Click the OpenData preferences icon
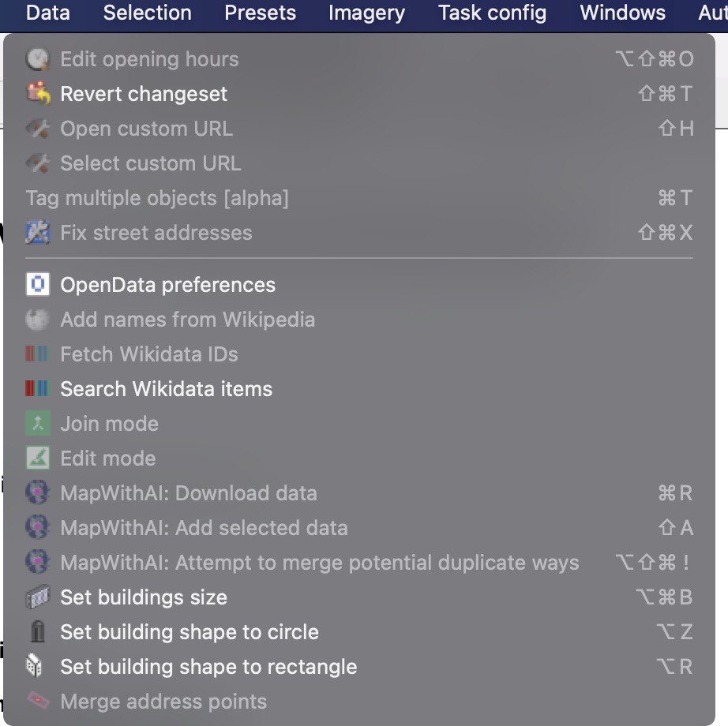 [x=38, y=284]
